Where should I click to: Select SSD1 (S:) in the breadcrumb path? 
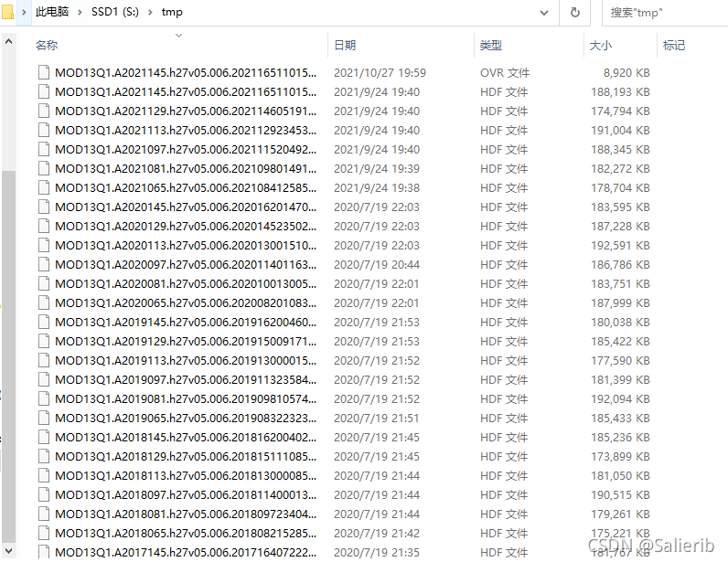tap(114, 12)
